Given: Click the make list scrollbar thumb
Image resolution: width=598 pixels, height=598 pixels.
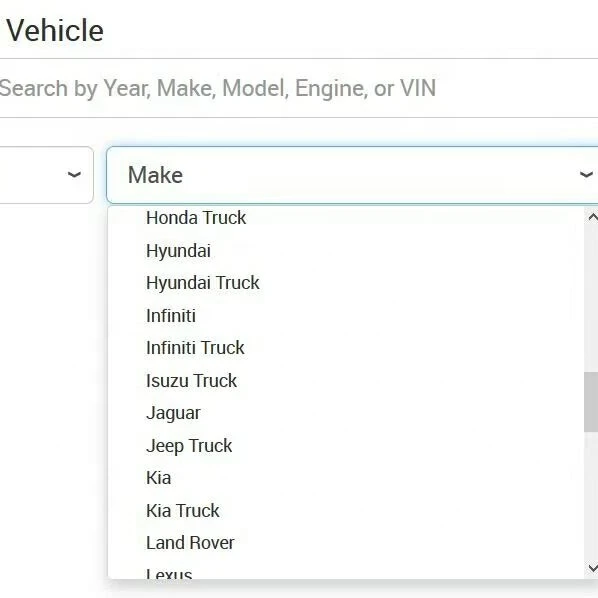Looking at the screenshot, I should click(x=591, y=402).
